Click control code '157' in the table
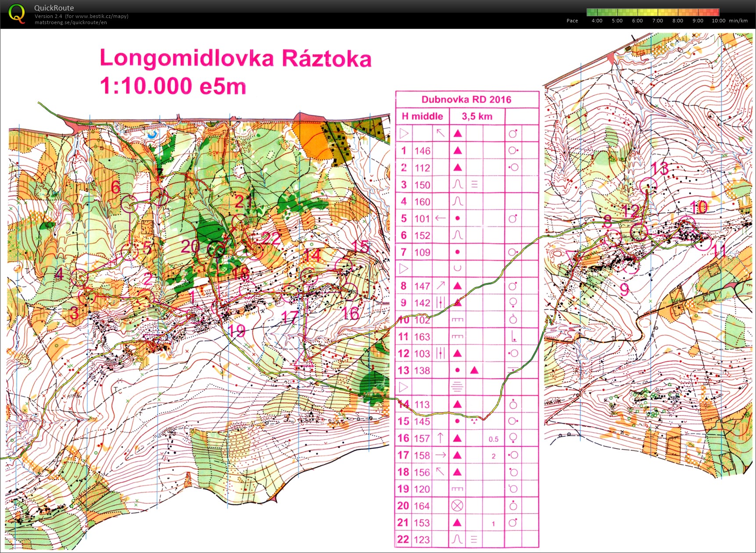This screenshot has width=756, height=553. pyautogui.click(x=422, y=438)
